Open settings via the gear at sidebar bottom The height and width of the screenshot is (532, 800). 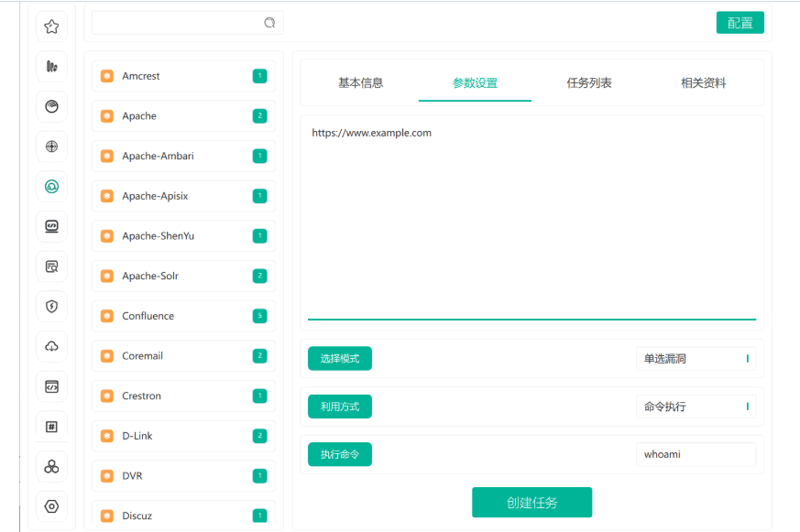pos(51,506)
